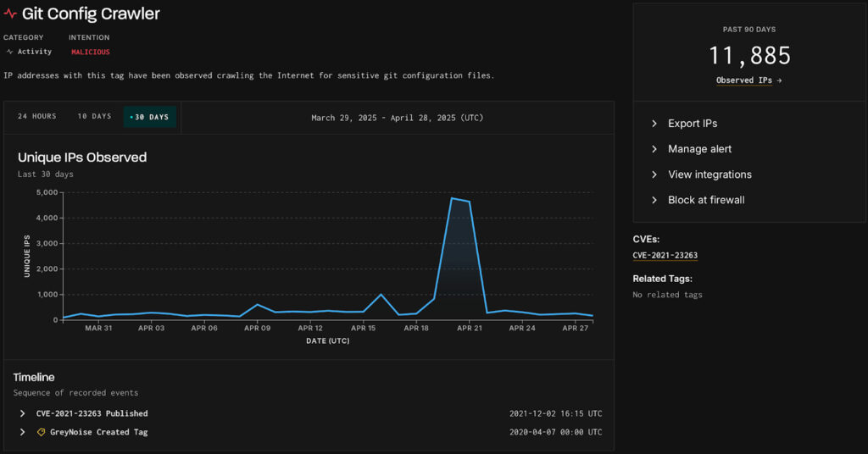Click the yellow tag icon in Timeline
Image resolution: width=868 pixels, height=454 pixels.
[41, 432]
